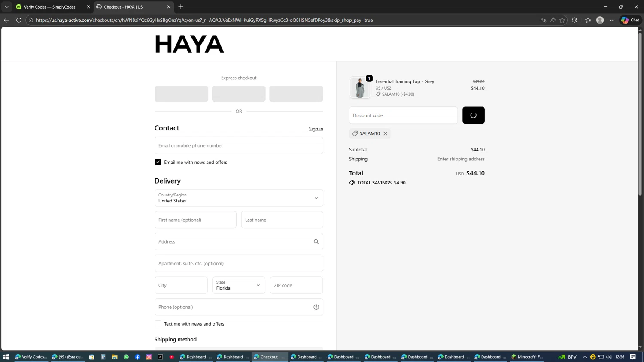Open volume control in system tray
644x362 pixels.
(609, 356)
